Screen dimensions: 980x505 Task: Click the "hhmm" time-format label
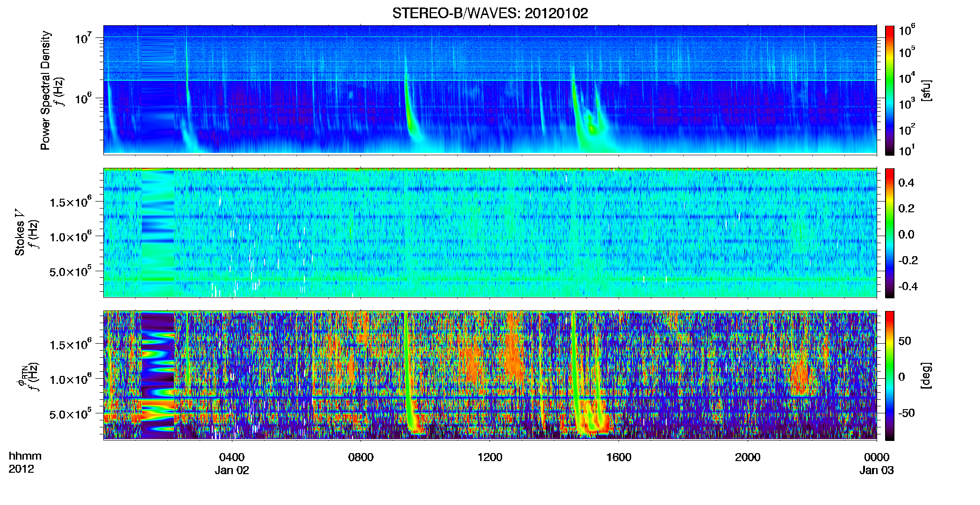(x=25, y=456)
